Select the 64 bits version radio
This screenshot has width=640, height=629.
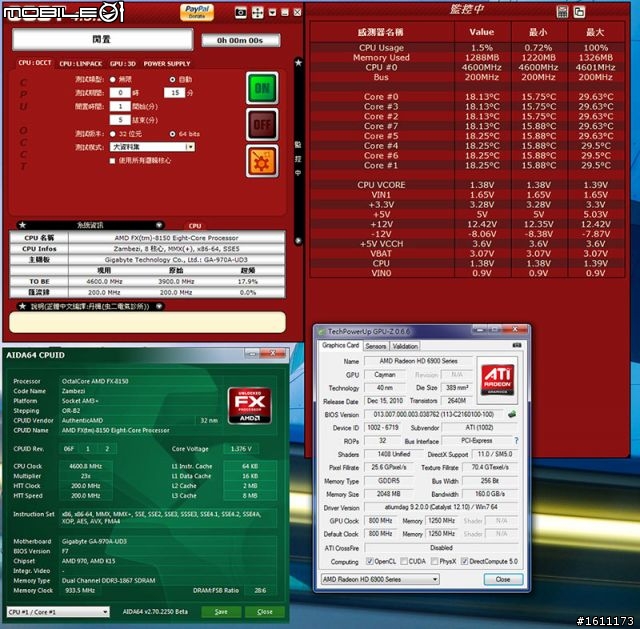pos(172,134)
